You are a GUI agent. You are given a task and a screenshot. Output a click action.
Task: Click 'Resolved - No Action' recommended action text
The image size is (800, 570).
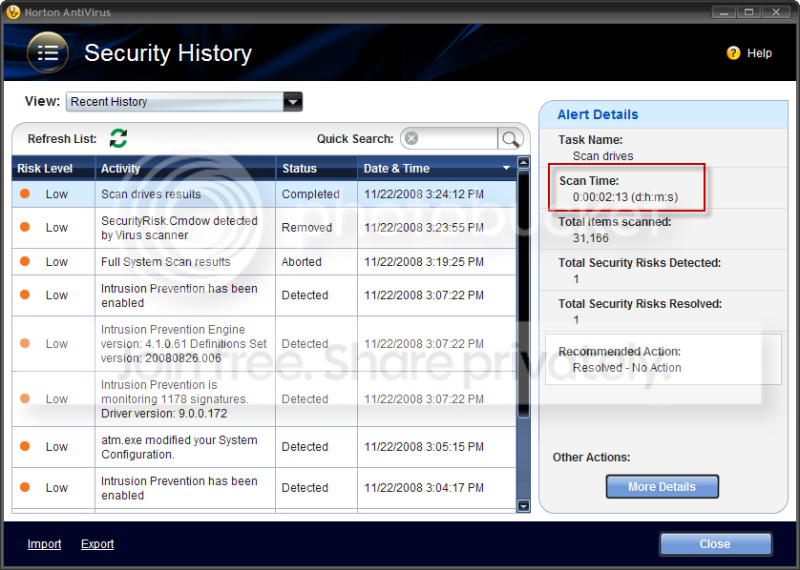tap(627, 367)
